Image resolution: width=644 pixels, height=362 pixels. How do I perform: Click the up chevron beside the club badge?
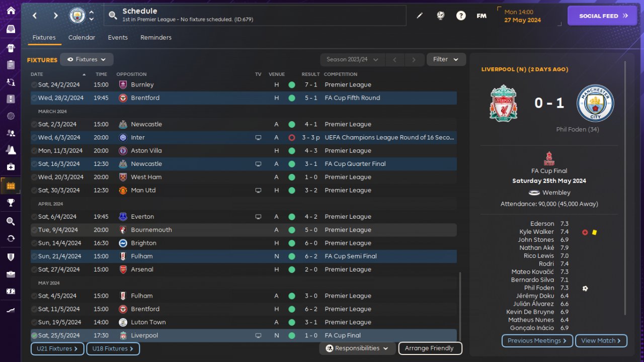tap(92, 12)
